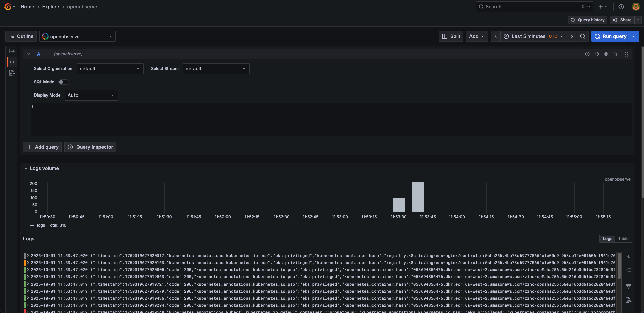Click the zoom out time range icon
Viewport: 644px width, 313px height.
(x=583, y=36)
